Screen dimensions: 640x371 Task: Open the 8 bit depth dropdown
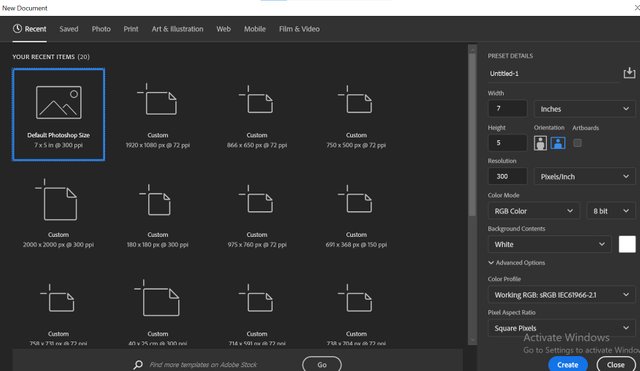[611, 211]
